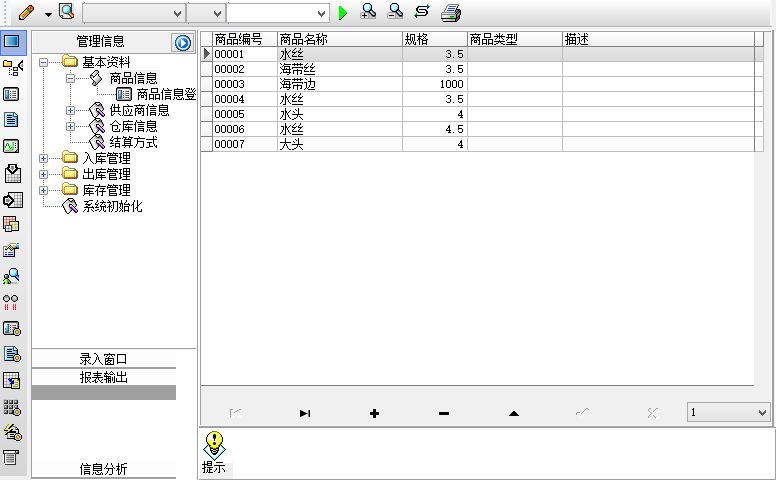Click the binoculars find icon with minus

(x=395, y=11)
